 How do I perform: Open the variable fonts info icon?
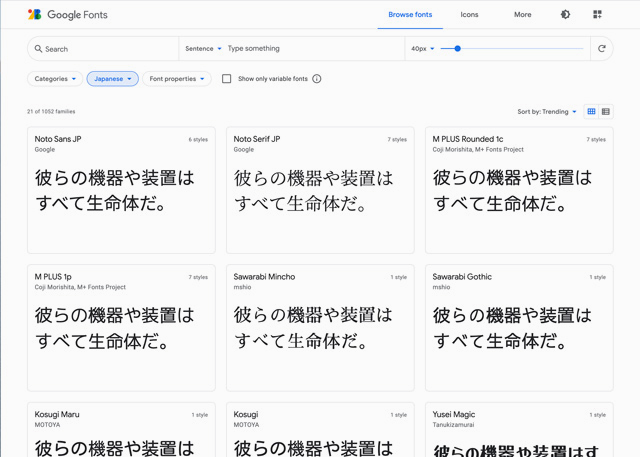[317, 79]
